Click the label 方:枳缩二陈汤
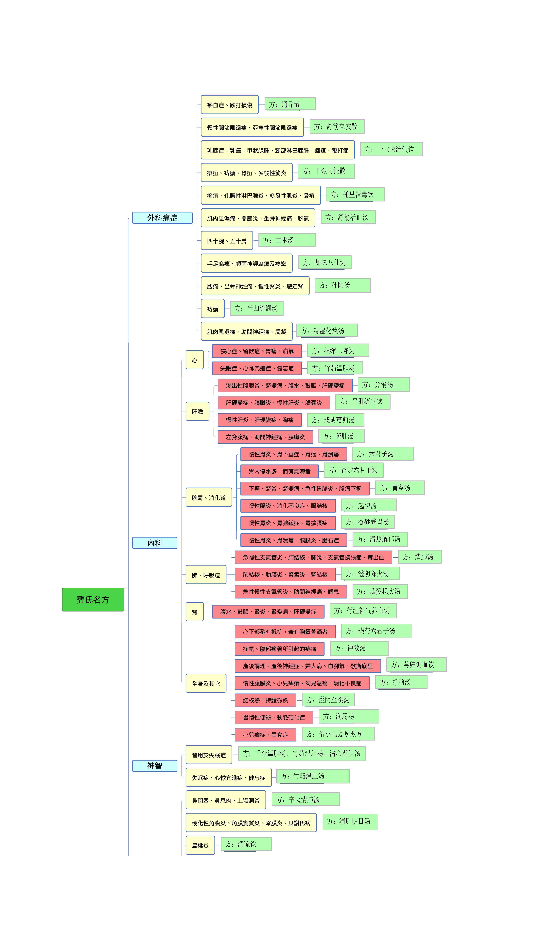The height and width of the screenshot is (940, 560). [x=338, y=350]
